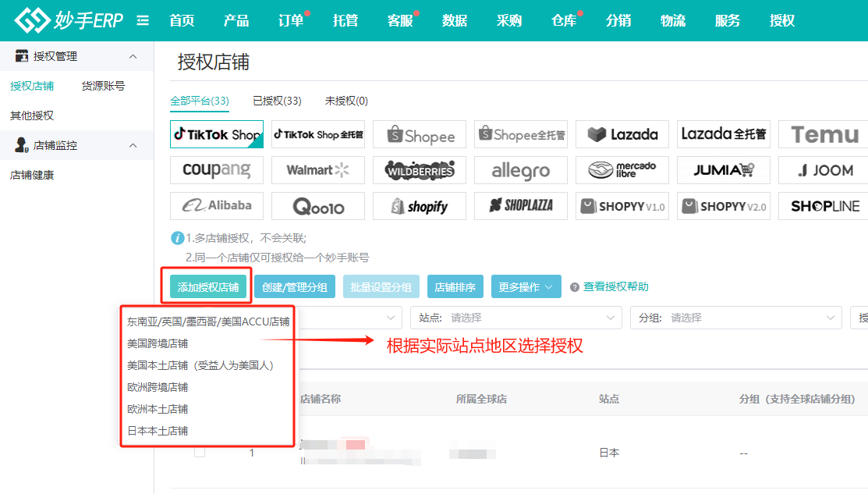Image resolution: width=868 pixels, height=494 pixels.
Task: Select the Qoo10 platform tile
Action: [x=318, y=206]
